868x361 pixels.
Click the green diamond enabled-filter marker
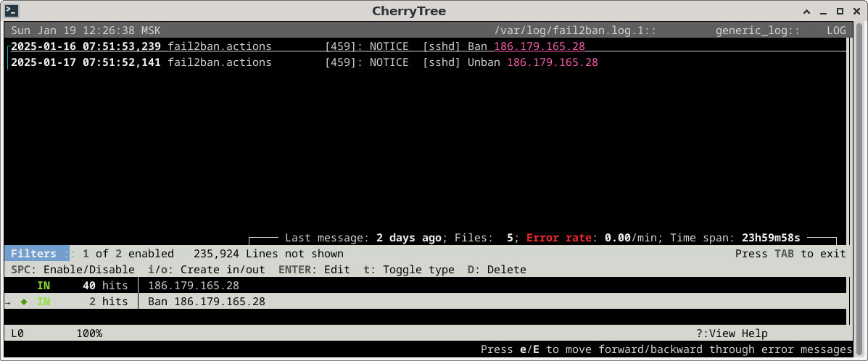[x=24, y=302]
